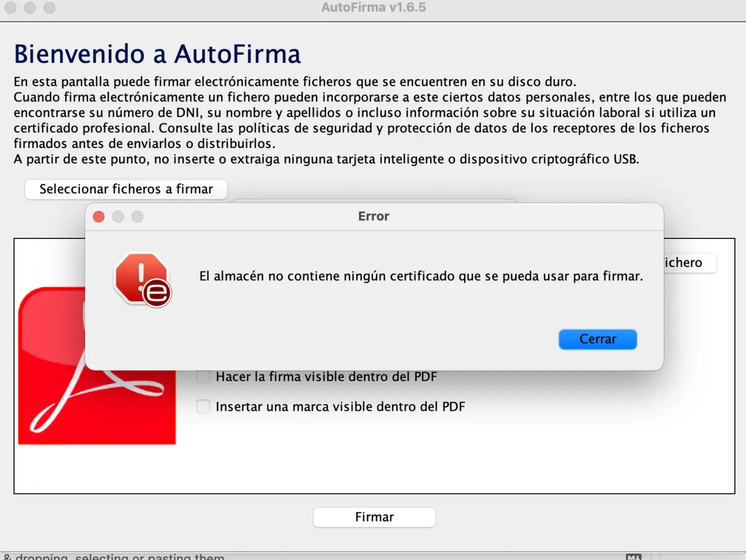746x560 pixels.
Task: Click the red error stop icon
Action: click(143, 279)
